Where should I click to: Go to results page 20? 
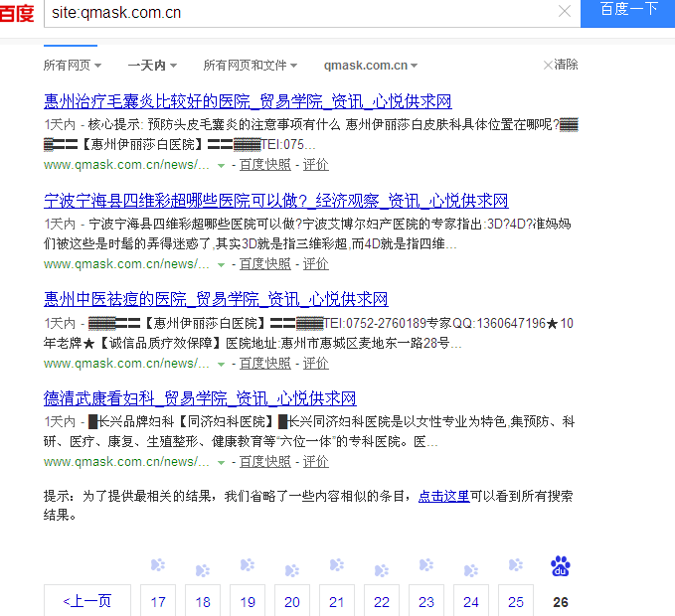(x=292, y=600)
